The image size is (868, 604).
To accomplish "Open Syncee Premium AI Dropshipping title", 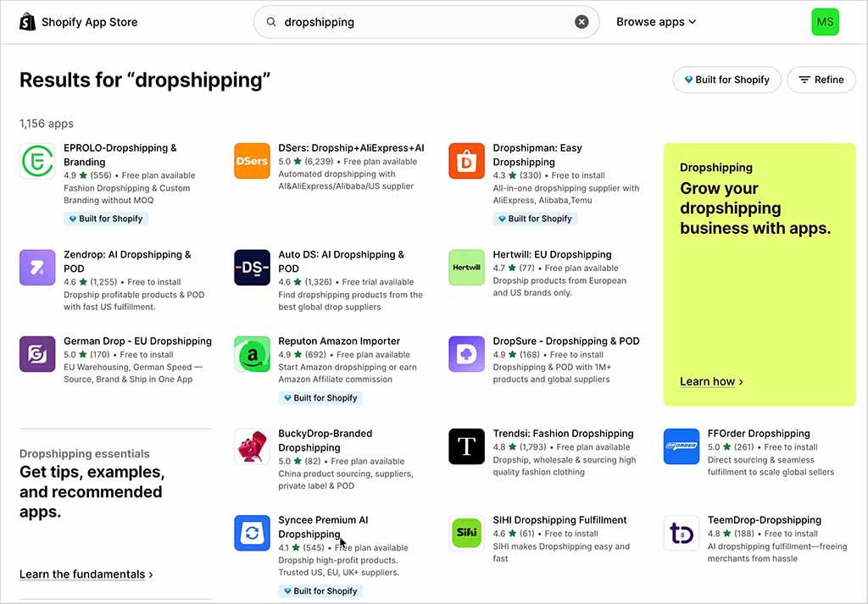I will (x=323, y=527).
